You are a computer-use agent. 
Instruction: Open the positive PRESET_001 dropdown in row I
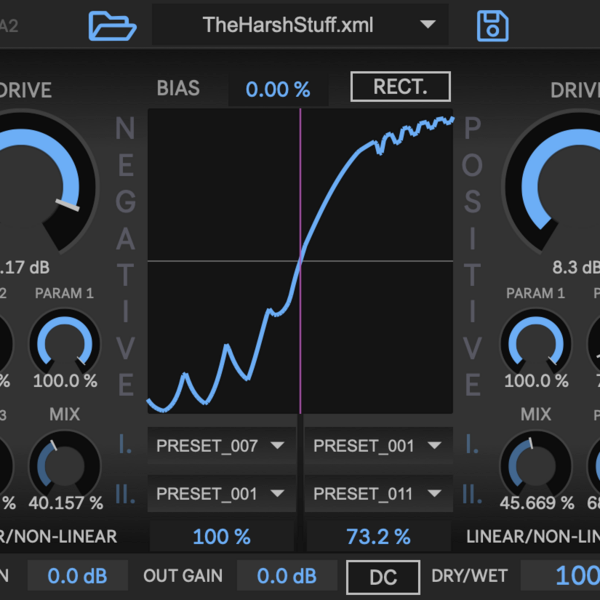[x=378, y=445]
